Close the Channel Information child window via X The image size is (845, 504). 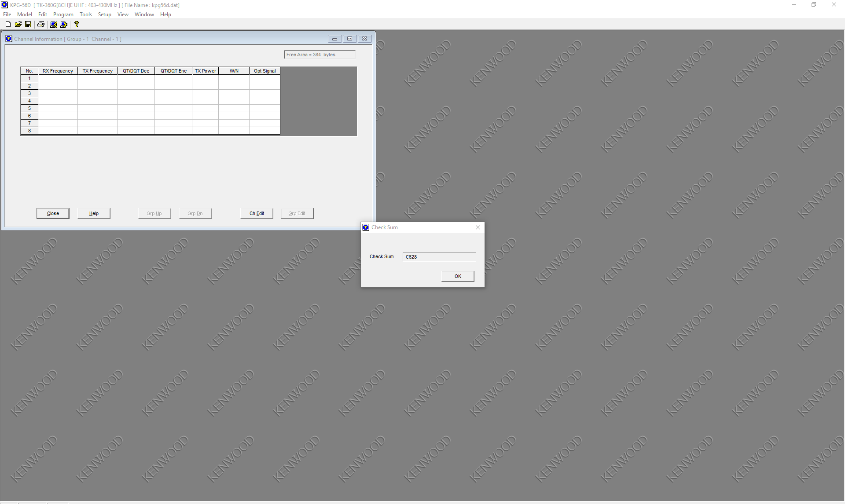click(x=365, y=39)
